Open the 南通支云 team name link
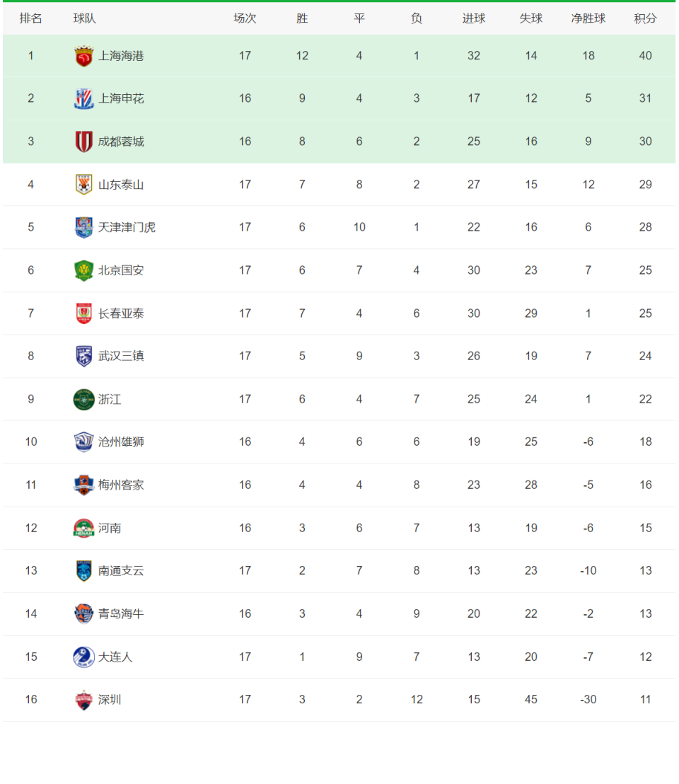Viewport: 679px width, 784px height. click(121, 571)
